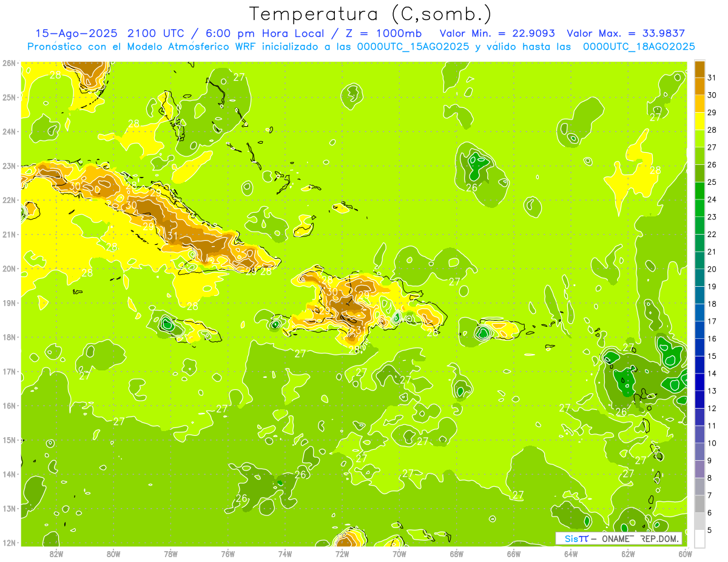
Task: Click the "24N" latitude axis label
Action: coord(9,132)
